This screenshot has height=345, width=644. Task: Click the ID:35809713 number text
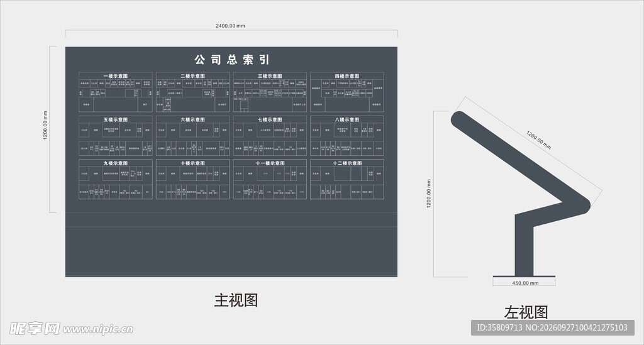coord(499,328)
